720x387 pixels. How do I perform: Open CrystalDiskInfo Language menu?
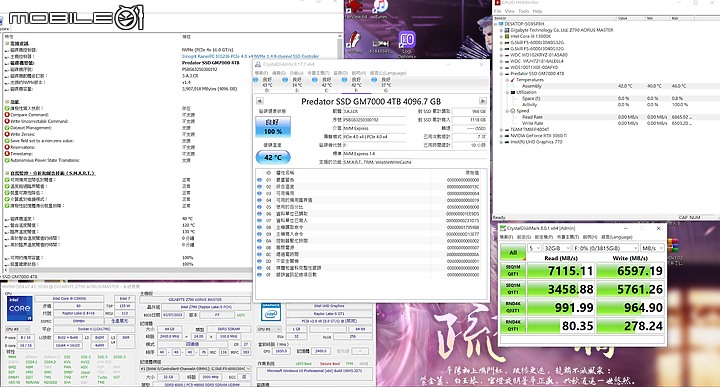click(x=388, y=73)
